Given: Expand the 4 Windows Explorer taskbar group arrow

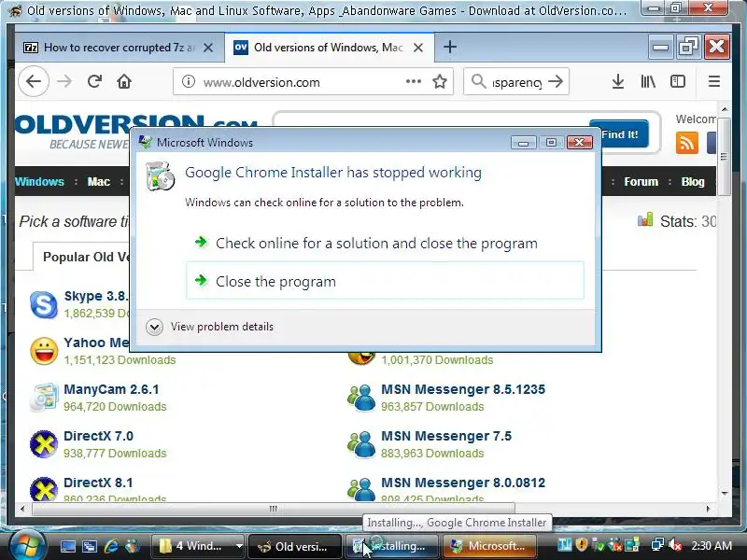Looking at the screenshot, I should 239,546.
